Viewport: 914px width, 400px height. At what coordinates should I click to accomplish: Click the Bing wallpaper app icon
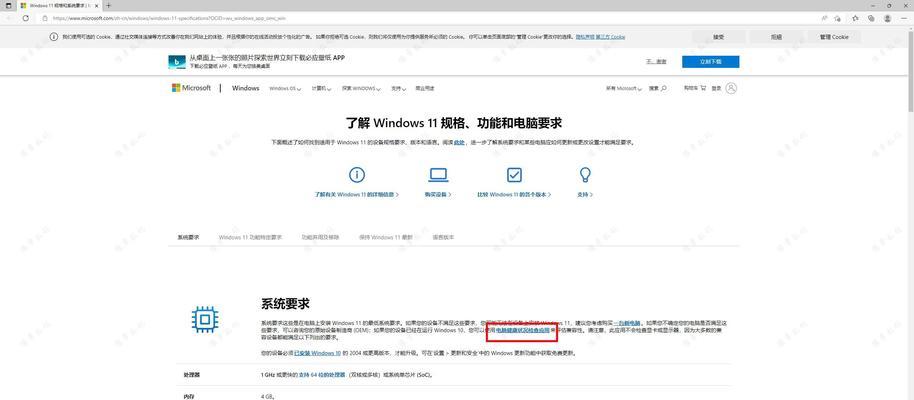pyautogui.click(x=177, y=62)
